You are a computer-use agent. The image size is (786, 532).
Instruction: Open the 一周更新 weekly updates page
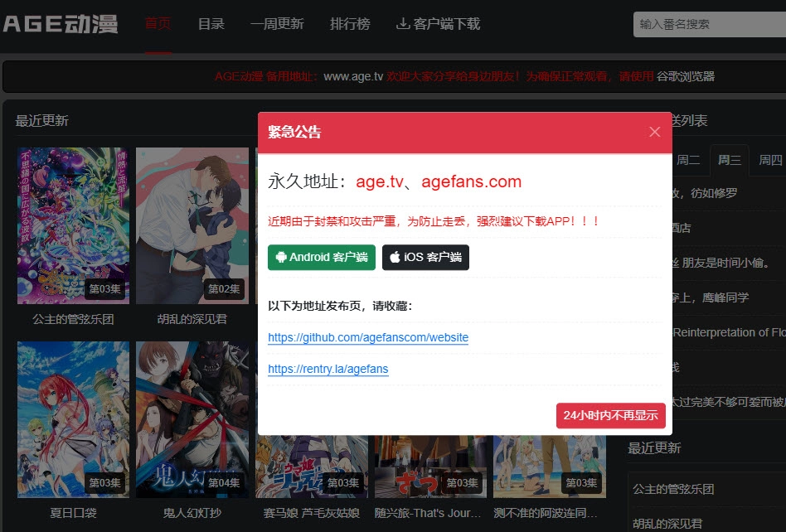[277, 24]
